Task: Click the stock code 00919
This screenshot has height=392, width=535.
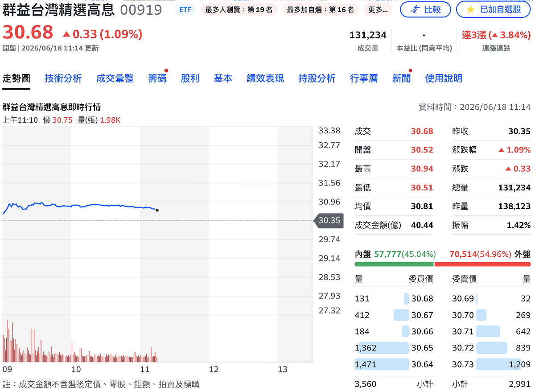Action: [141, 10]
